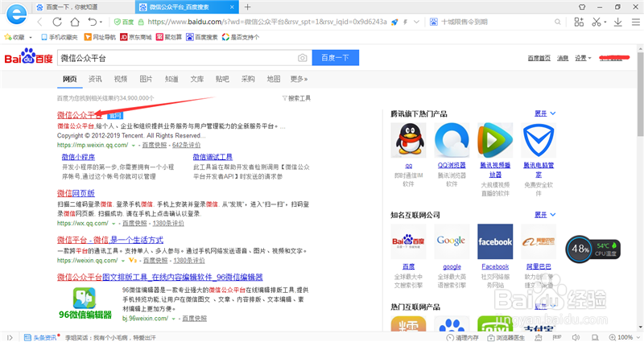Click the 腾讯电脑管家 shield icon
This screenshot has height=342, width=644.
coord(539,140)
